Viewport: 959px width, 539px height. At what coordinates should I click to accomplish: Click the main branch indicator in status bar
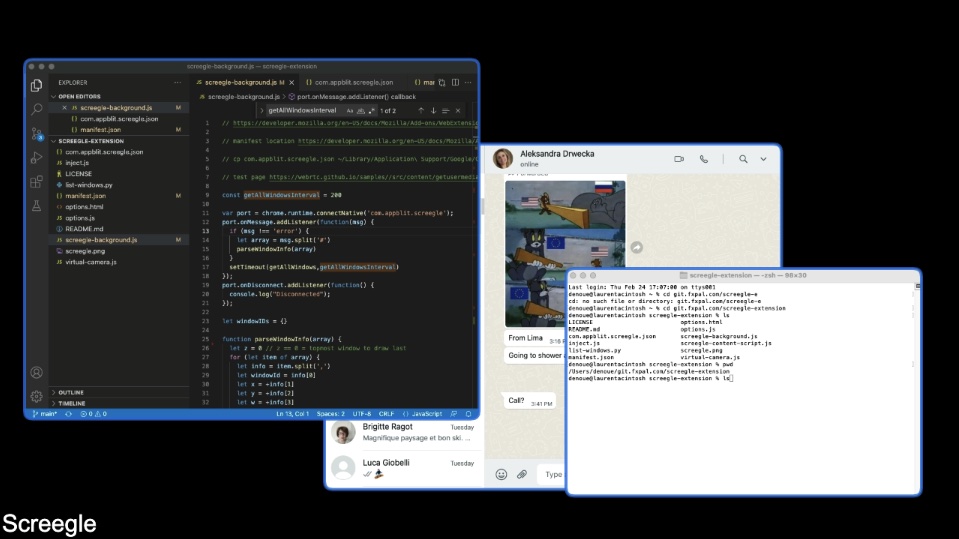point(44,414)
